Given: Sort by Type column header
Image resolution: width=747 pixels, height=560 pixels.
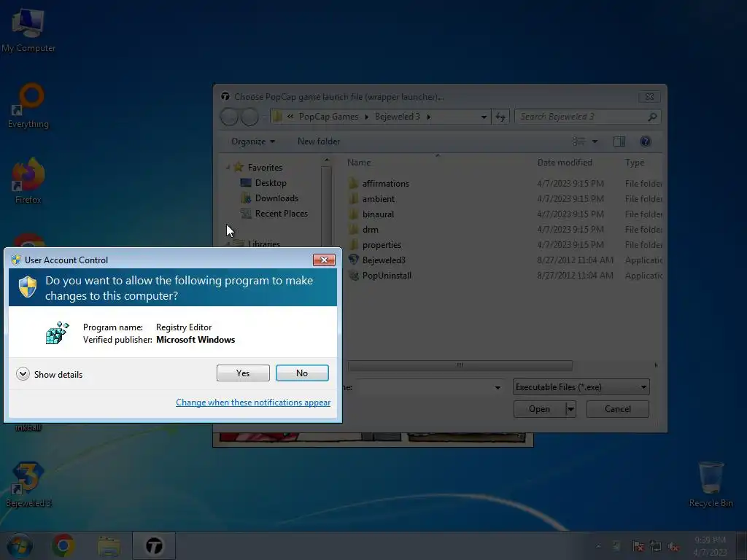Looking at the screenshot, I should [x=635, y=163].
